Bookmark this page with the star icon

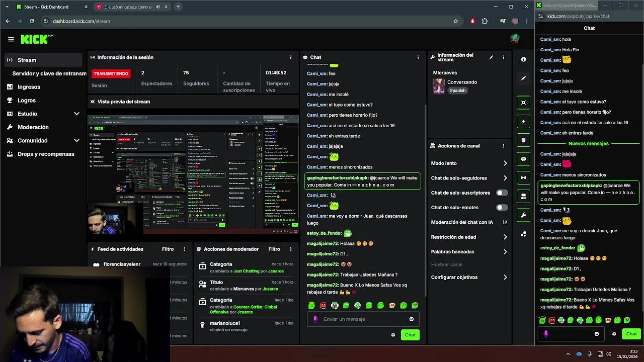(x=456, y=21)
